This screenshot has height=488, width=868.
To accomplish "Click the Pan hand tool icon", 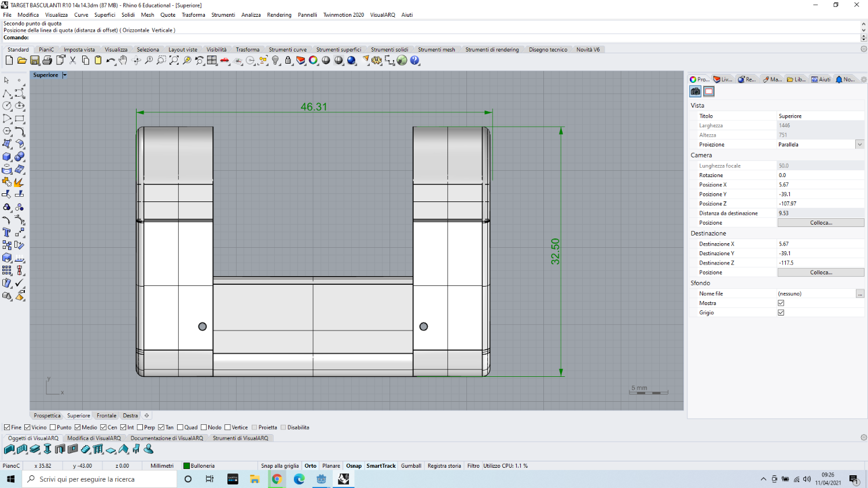I will click(123, 60).
